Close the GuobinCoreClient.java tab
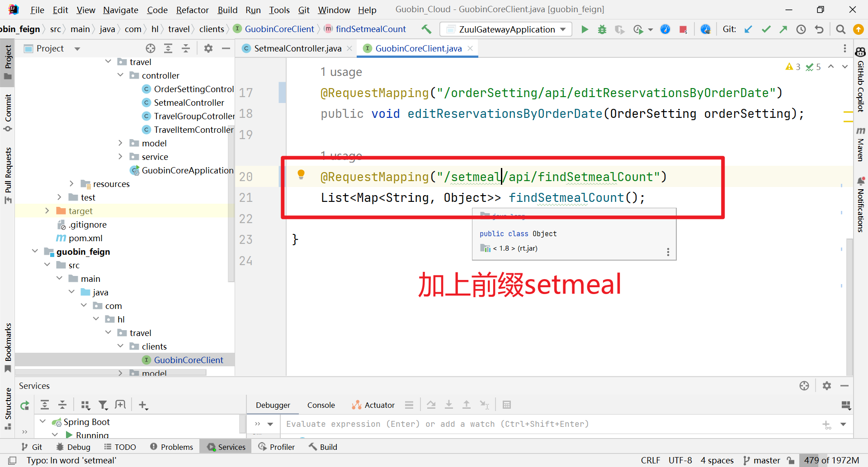The width and height of the screenshot is (868, 467). 470,48
